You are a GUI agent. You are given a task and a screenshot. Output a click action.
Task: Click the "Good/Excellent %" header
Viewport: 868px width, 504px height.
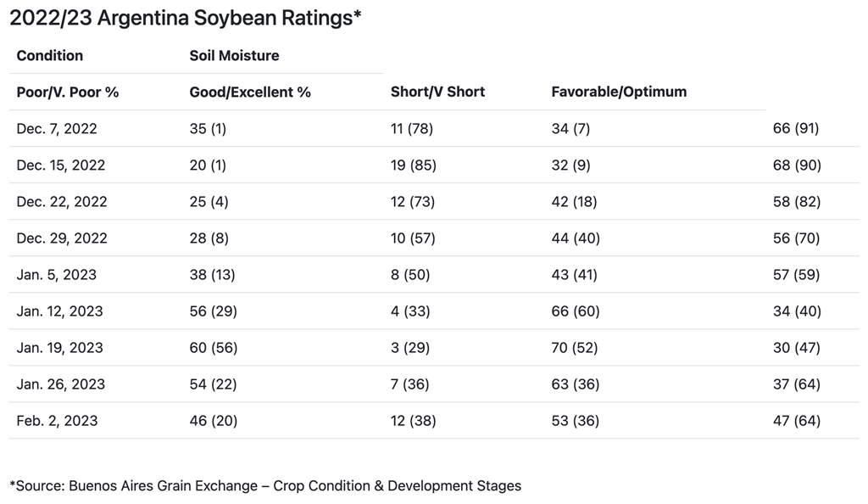tap(250, 92)
